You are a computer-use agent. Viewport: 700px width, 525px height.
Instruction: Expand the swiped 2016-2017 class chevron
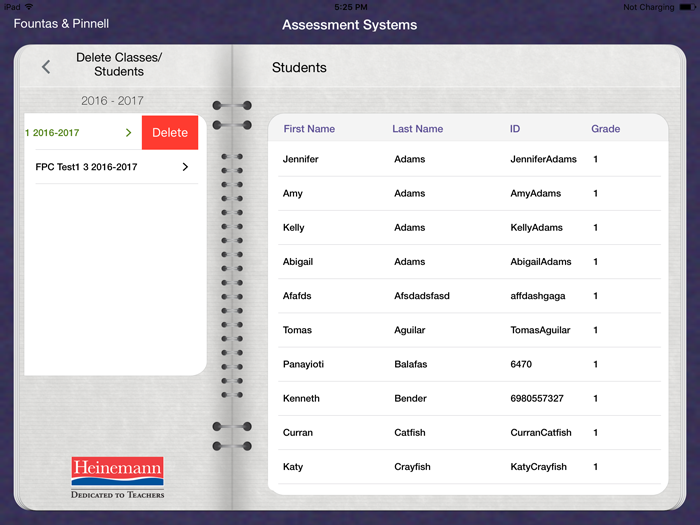128,133
